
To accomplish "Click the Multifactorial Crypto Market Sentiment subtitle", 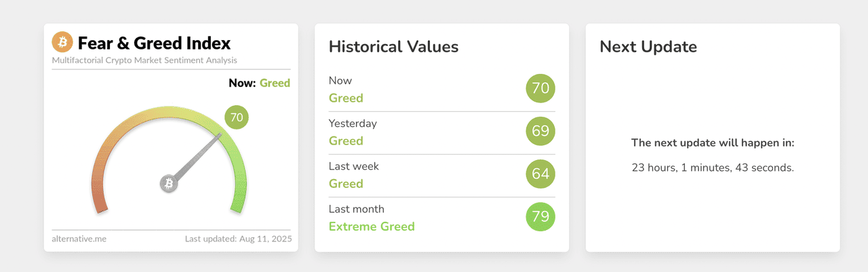I will tap(144, 60).
